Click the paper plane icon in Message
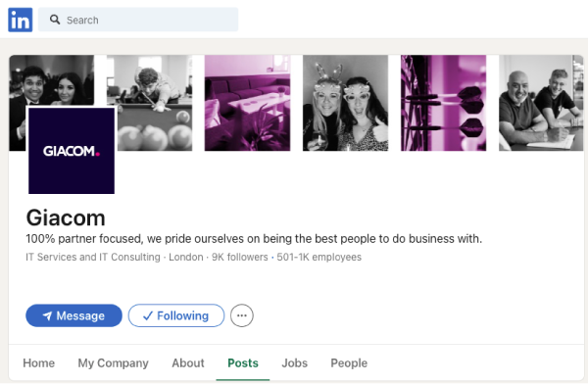This screenshot has height=384, width=588. [47, 315]
